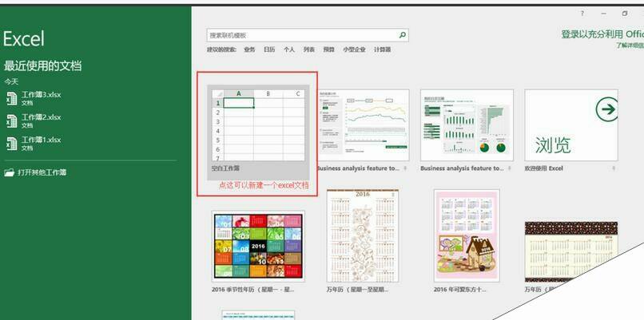Image resolution: width=644 pixels, height=320 pixels.
Task: Open the pink 2016 年可爱东方 calendar thumbnail
Action: 467,236
